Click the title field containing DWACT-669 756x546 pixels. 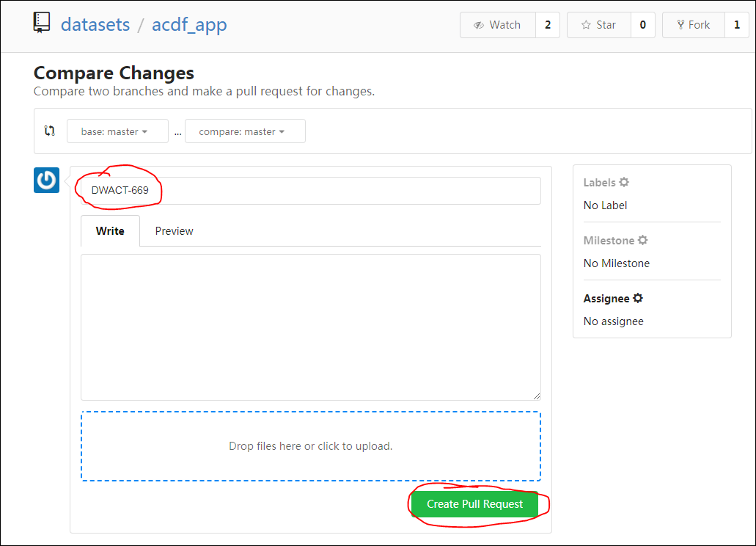point(310,191)
